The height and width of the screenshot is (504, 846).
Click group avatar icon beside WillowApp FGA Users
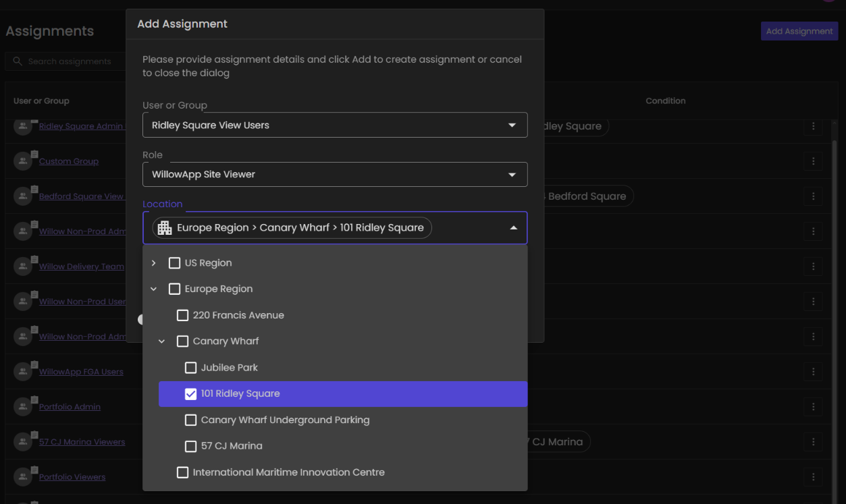pos(23,372)
